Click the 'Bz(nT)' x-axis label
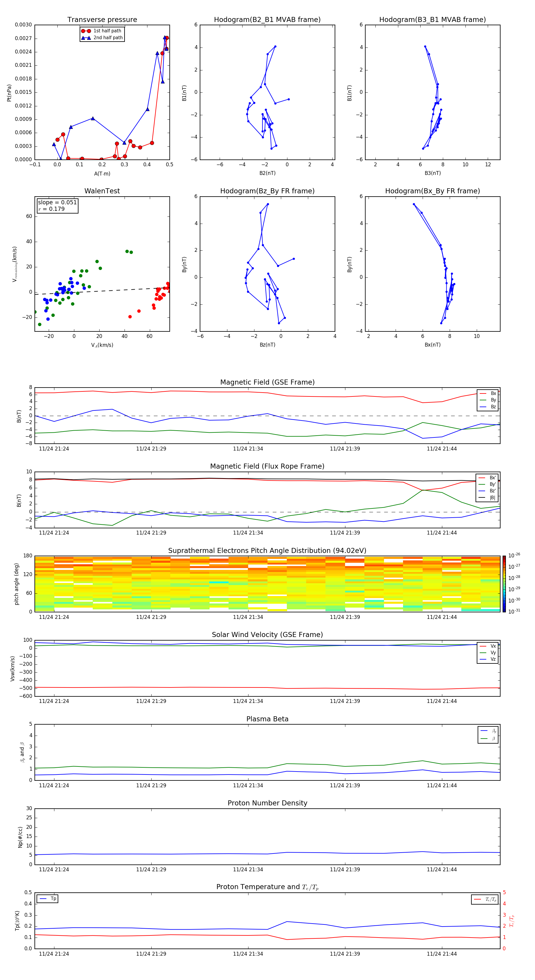The image size is (535, 980). click(x=267, y=345)
